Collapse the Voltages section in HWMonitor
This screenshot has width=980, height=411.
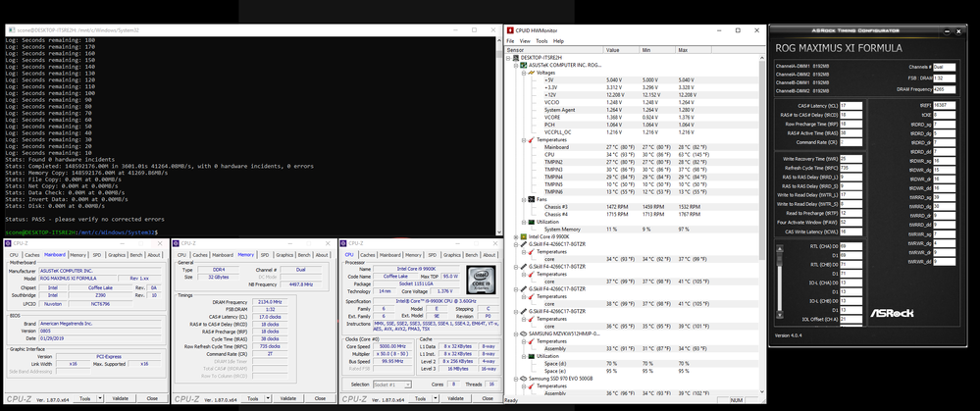(524, 73)
